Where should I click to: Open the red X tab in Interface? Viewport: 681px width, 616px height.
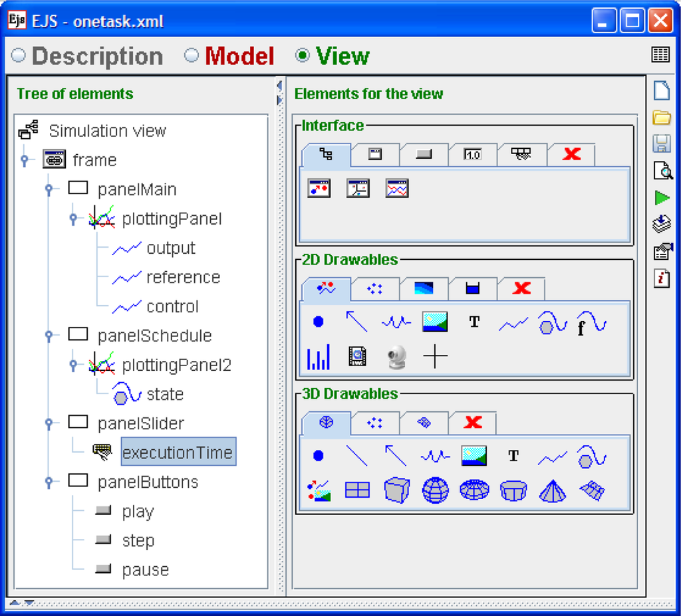tap(571, 154)
